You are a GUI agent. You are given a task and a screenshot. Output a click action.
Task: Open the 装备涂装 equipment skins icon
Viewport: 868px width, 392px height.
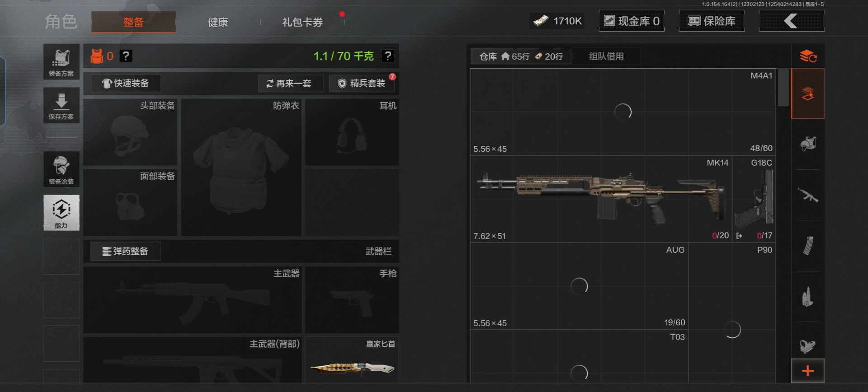61,169
